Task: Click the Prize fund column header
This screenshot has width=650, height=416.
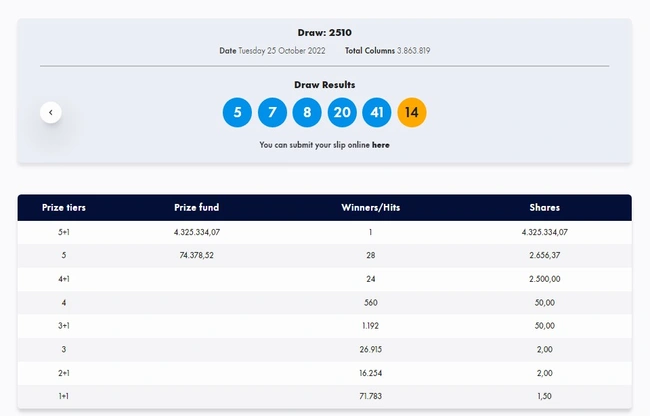Action: click(196, 208)
